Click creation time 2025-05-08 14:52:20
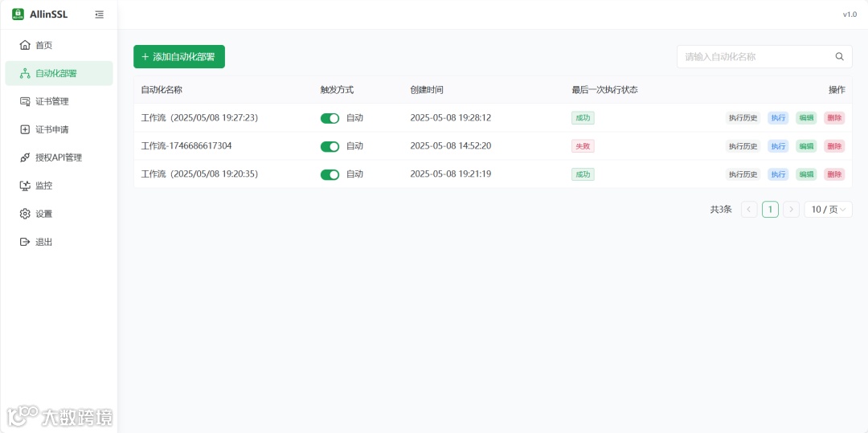This screenshot has width=868, height=433. [x=451, y=146]
